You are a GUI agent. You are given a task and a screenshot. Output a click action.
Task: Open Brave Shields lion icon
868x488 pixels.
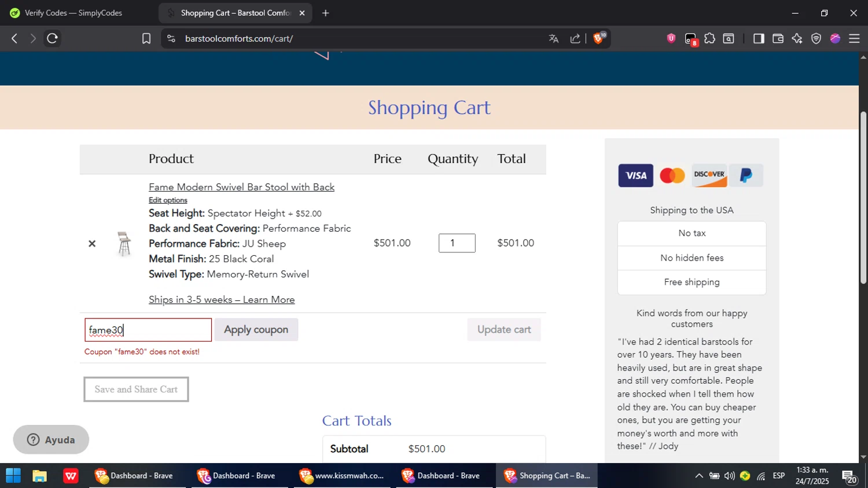[x=599, y=38]
